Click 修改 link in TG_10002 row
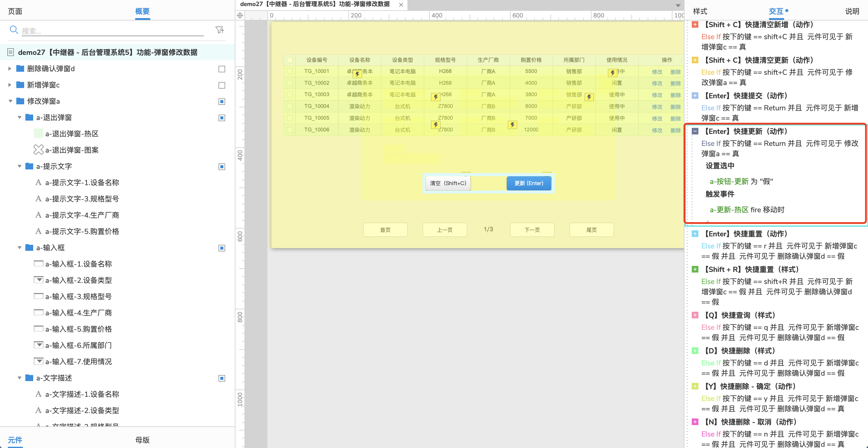The height and width of the screenshot is (448, 868). pos(657,83)
